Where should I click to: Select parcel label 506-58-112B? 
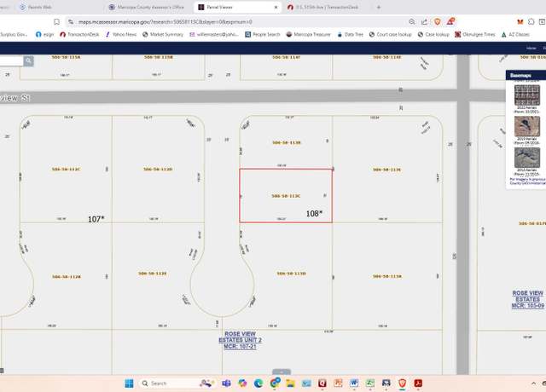pyautogui.click(x=67, y=277)
